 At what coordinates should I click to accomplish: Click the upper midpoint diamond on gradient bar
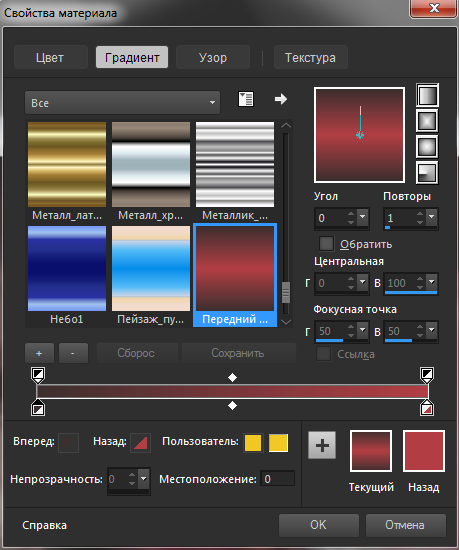click(x=232, y=377)
